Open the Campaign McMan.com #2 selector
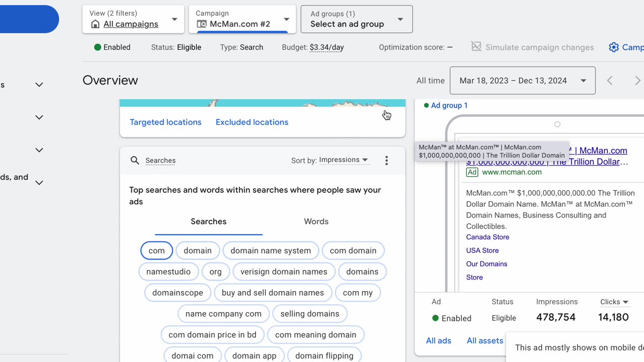644x362 pixels. pyautogui.click(x=243, y=19)
